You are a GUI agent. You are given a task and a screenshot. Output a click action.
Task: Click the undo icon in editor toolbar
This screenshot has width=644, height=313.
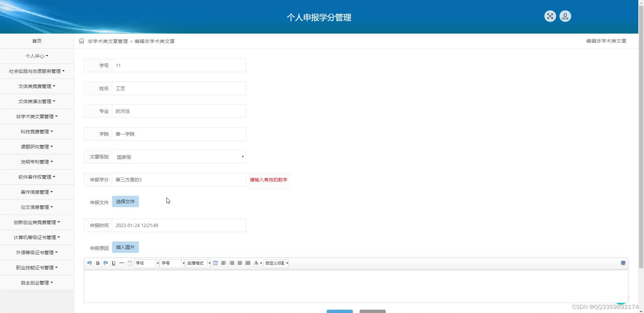[90, 263]
